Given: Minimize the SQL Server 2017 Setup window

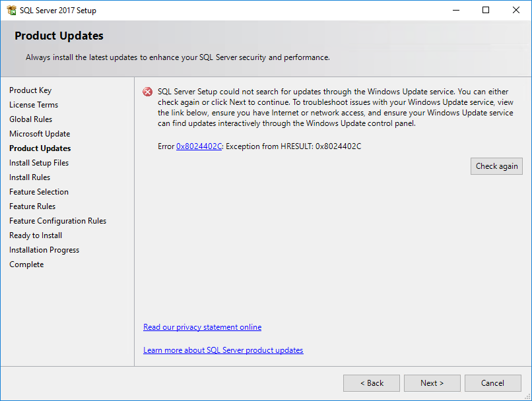Looking at the screenshot, I should 456,10.
